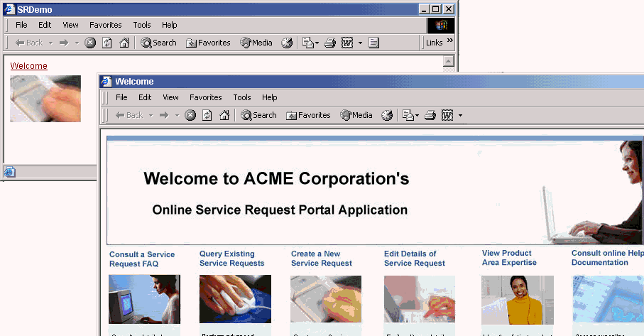The height and width of the screenshot is (336, 644).
Task: Open Tools menu in Welcome window
Action: (242, 98)
